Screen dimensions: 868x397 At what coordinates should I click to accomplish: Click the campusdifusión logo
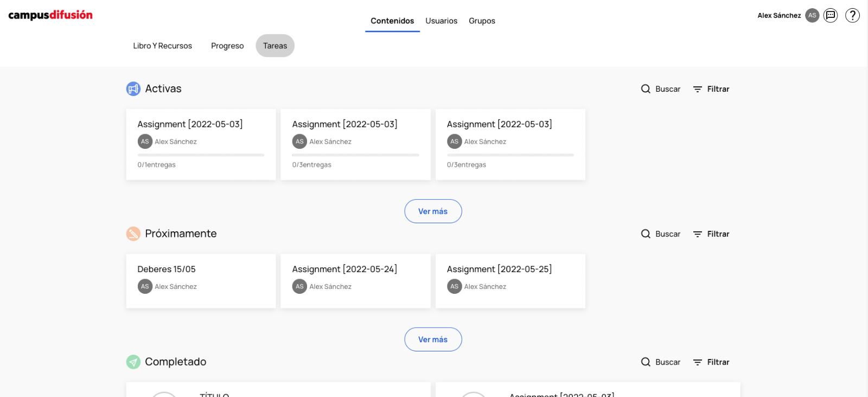[50, 15]
